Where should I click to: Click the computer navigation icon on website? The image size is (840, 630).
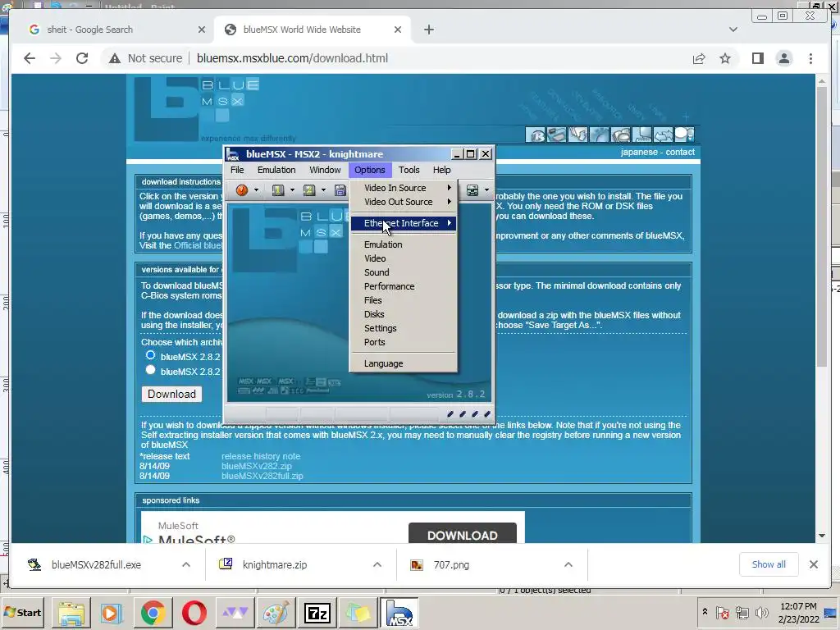point(641,135)
